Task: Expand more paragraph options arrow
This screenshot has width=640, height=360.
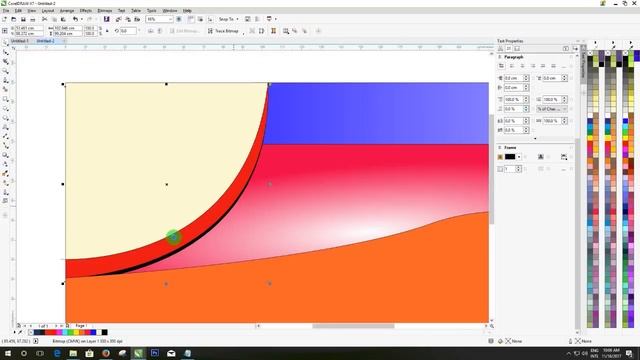Action: [535, 138]
